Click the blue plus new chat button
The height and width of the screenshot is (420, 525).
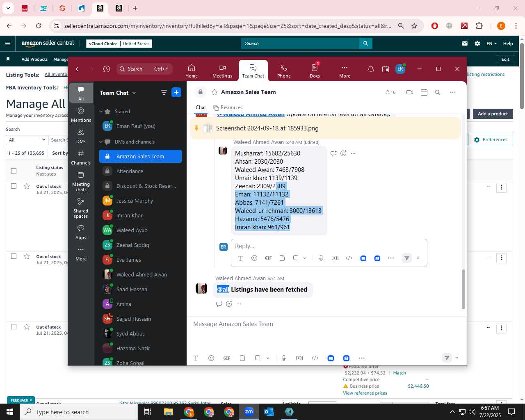(176, 93)
